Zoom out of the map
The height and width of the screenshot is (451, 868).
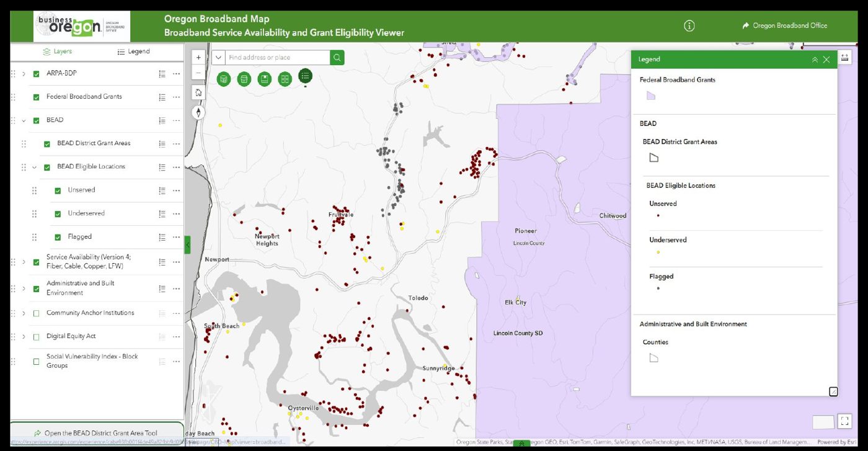coord(198,72)
